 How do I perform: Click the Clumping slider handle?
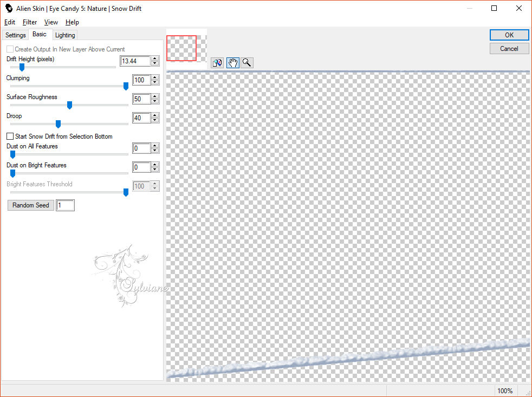tap(126, 87)
